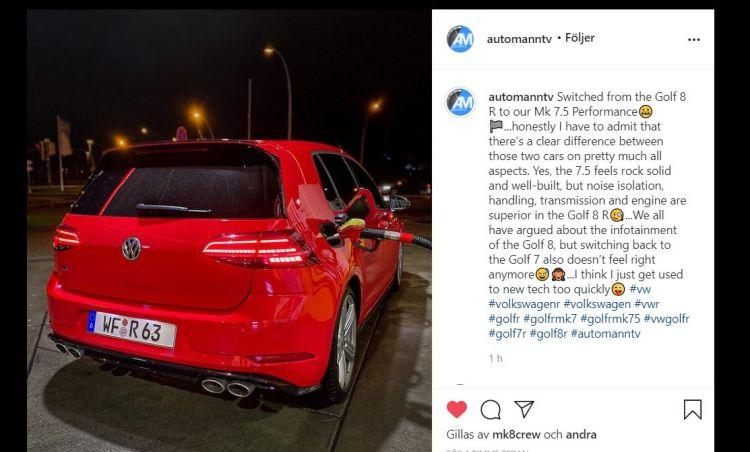Click the red Golf R photo
The image size is (750, 452).
(229, 231)
